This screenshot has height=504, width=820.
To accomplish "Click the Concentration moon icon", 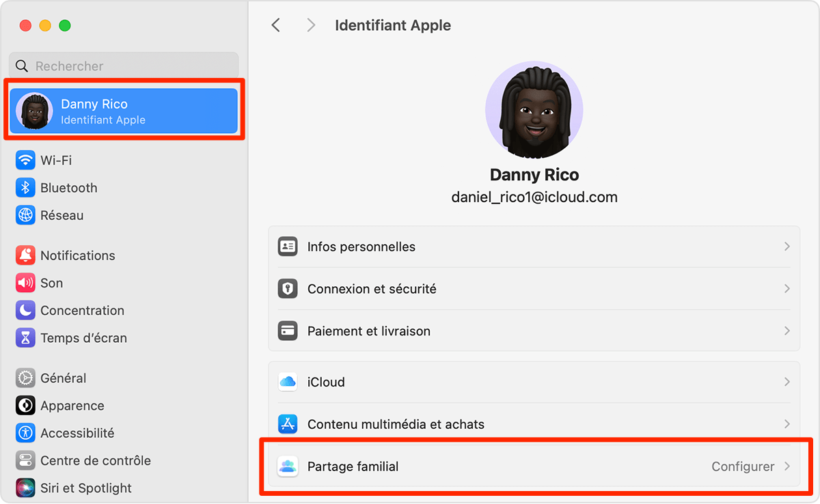I will click(25, 310).
